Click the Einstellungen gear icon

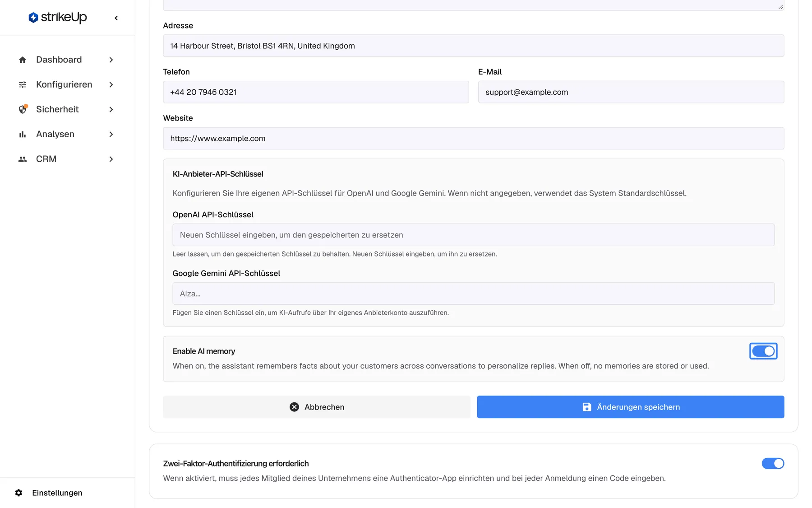[18, 493]
